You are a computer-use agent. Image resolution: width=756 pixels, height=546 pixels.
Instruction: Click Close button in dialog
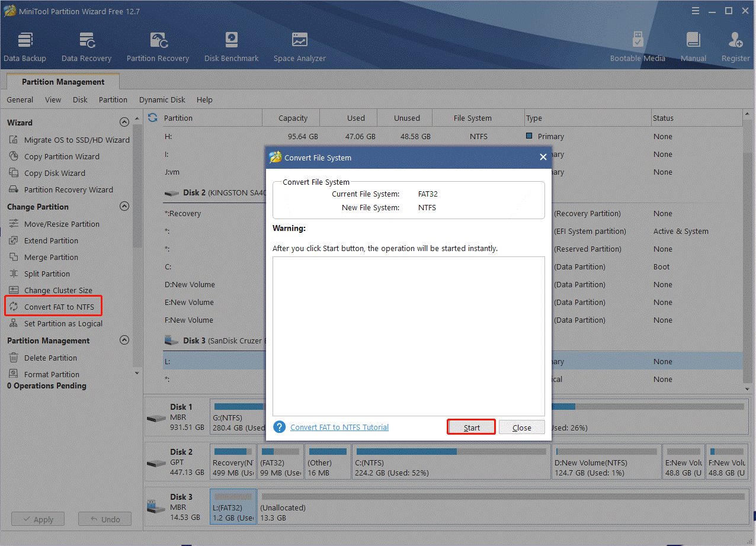click(522, 427)
